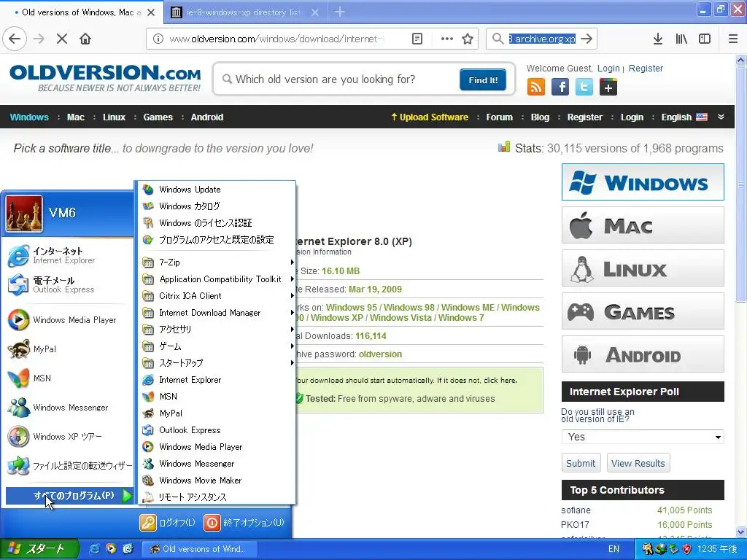Toggle the sidebar icon in toolbar
This screenshot has width=747, height=560.
tap(705, 39)
